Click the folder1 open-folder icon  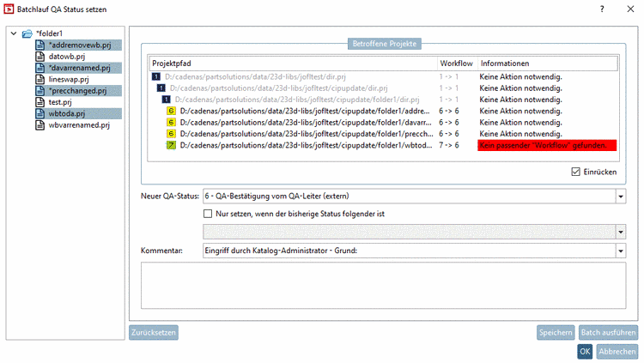(x=27, y=33)
